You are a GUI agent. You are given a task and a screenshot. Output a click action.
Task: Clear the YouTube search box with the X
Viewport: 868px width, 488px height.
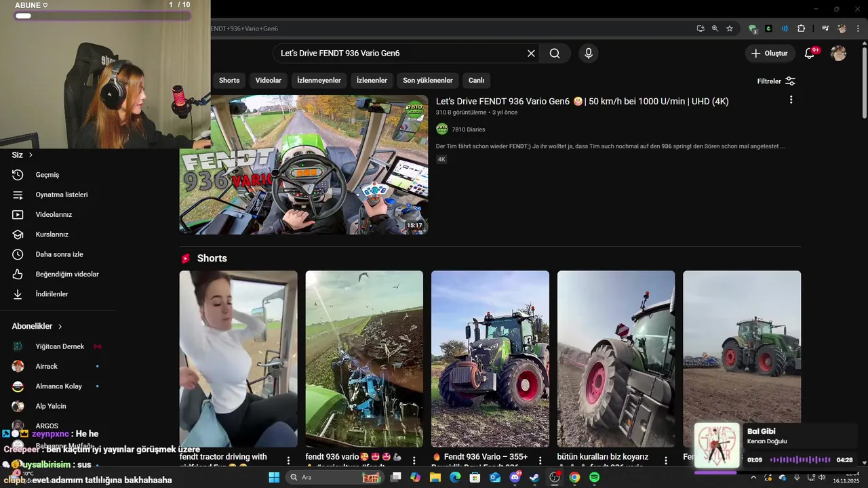[531, 54]
